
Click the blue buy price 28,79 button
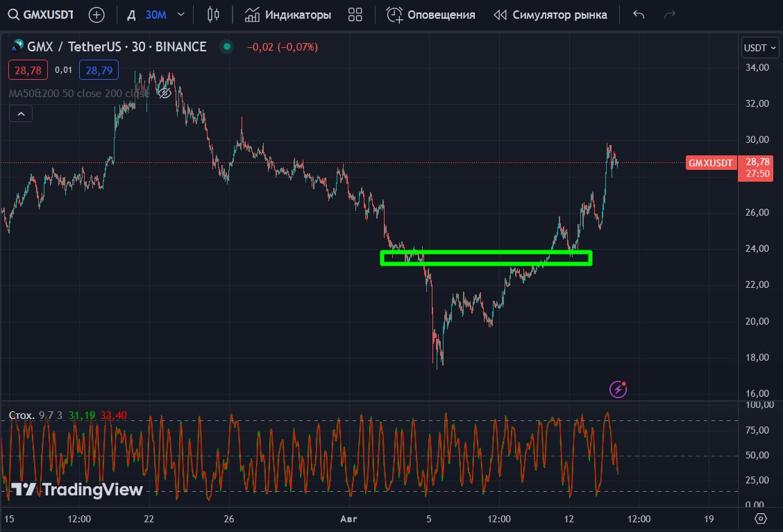coord(99,70)
